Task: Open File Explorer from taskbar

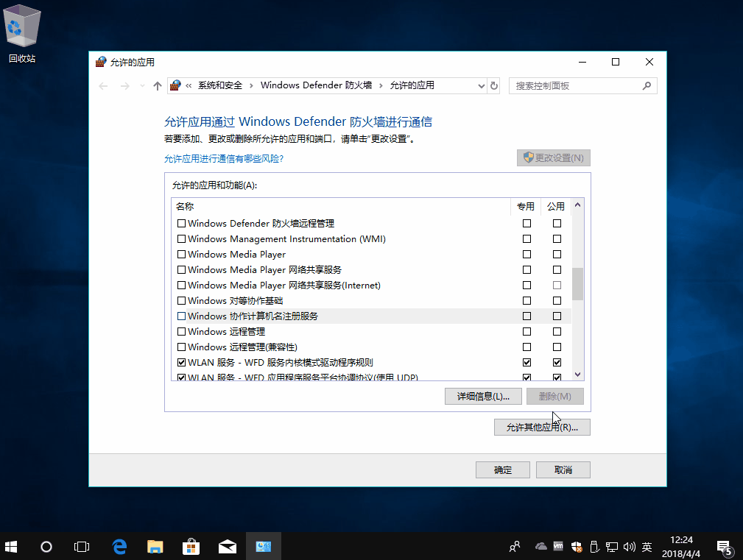Action: (x=155, y=547)
